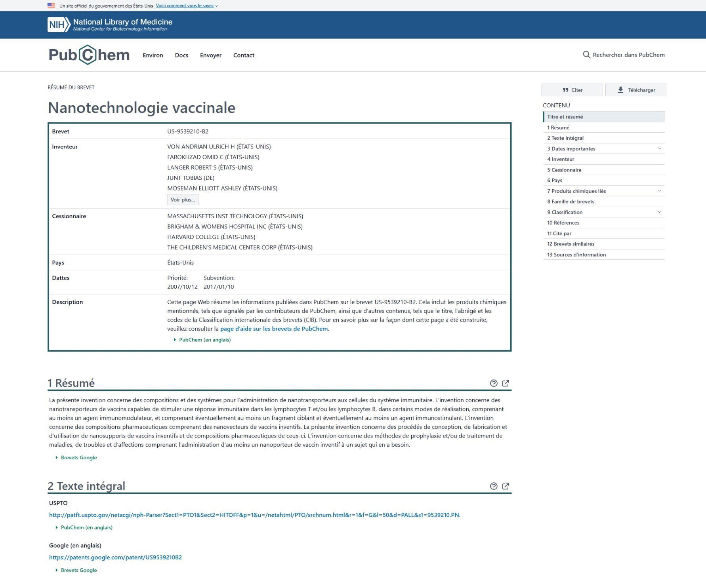Viewport: 706px width, 588px height.
Task: Select patent number US-9539210-B2
Action: coord(188,131)
